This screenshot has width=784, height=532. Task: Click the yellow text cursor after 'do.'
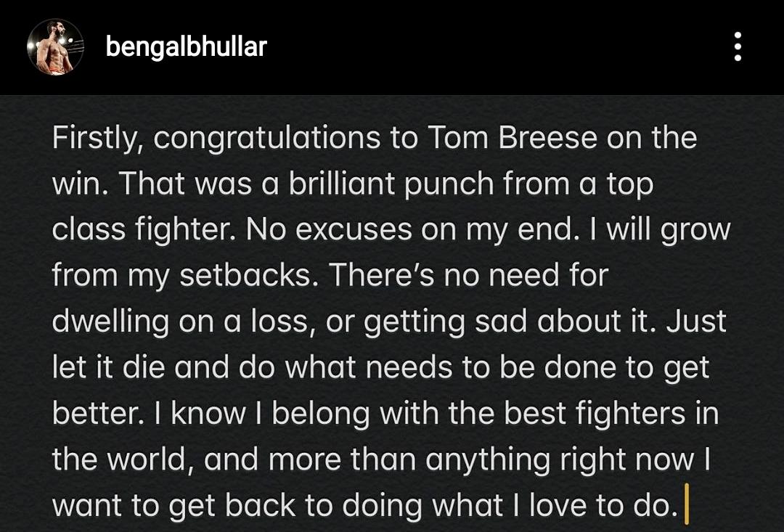687,504
